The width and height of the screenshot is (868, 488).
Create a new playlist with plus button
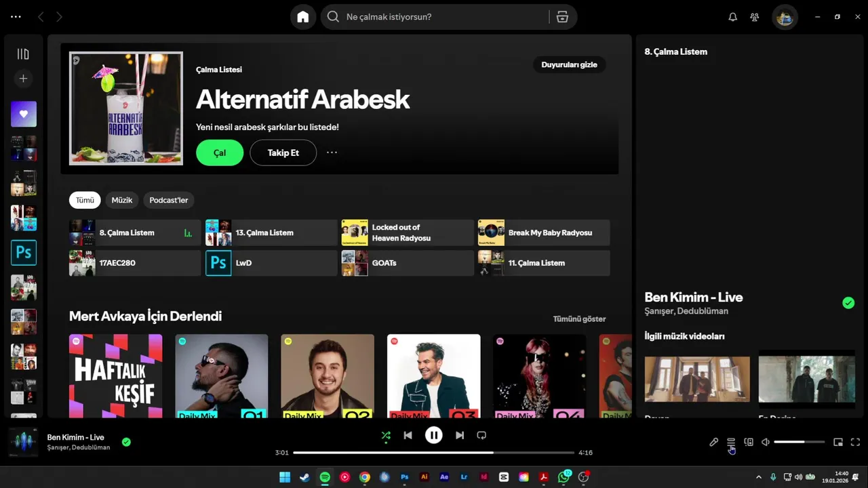(x=23, y=79)
